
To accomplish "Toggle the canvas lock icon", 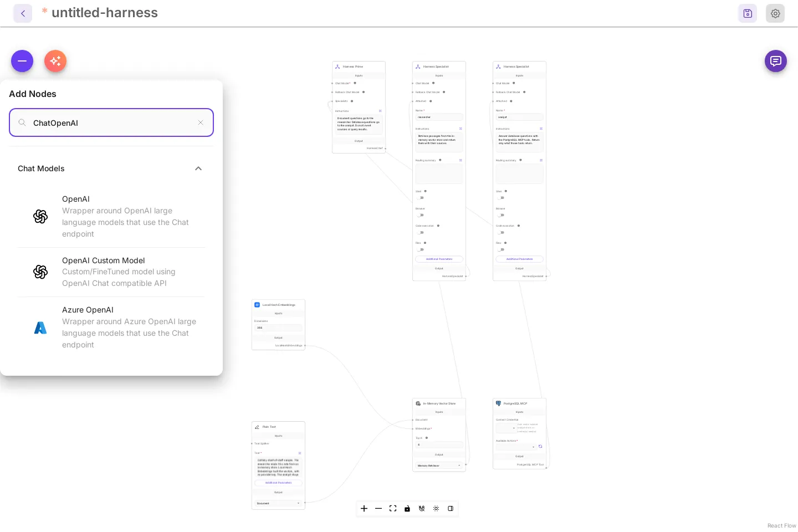I will [x=407, y=509].
